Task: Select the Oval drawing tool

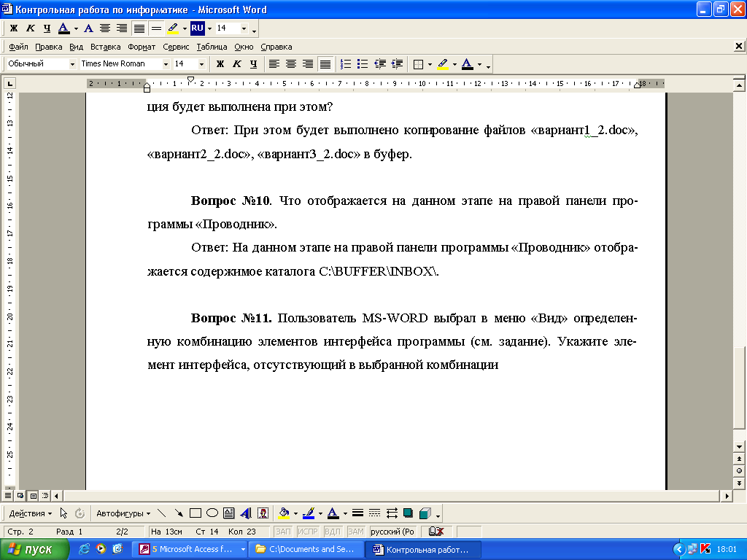Action: [x=212, y=513]
